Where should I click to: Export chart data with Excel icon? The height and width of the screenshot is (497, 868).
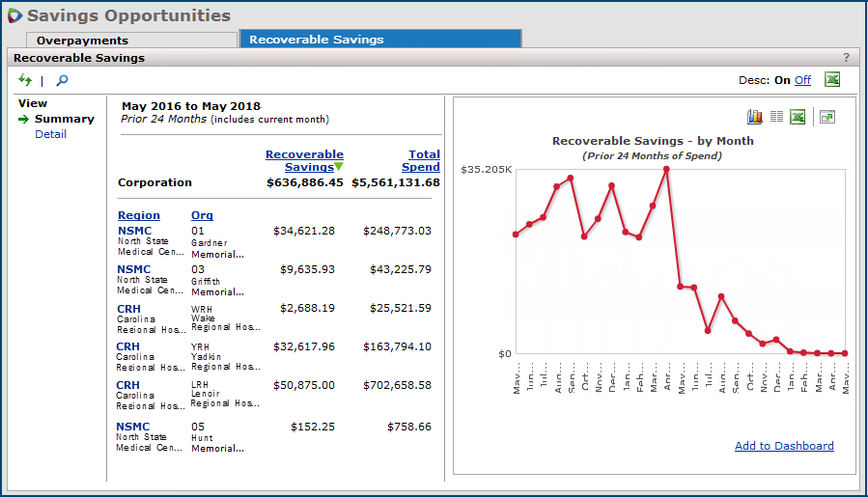pos(798,117)
